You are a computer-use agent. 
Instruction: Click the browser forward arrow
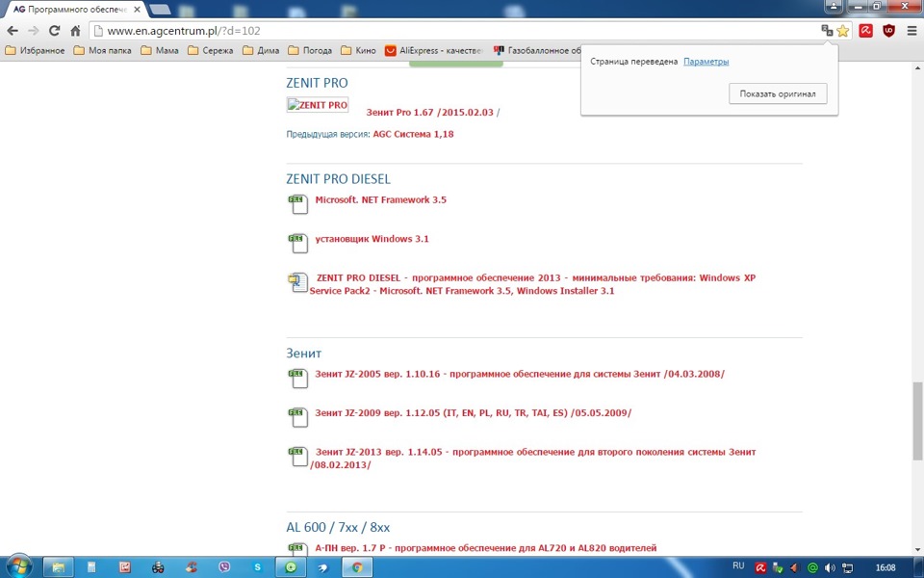pyautogui.click(x=34, y=31)
